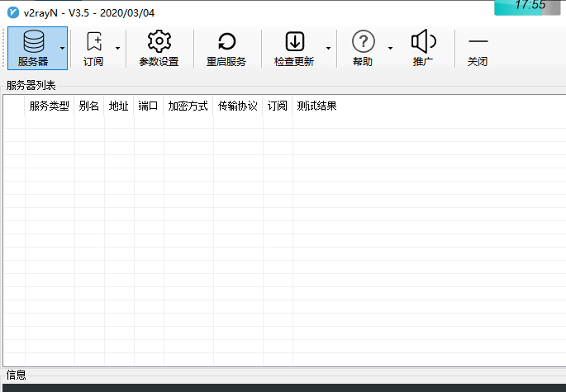Click the Promotion (推广) speaker icon
The width and height of the screenshot is (566, 392).
coord(423,42)
